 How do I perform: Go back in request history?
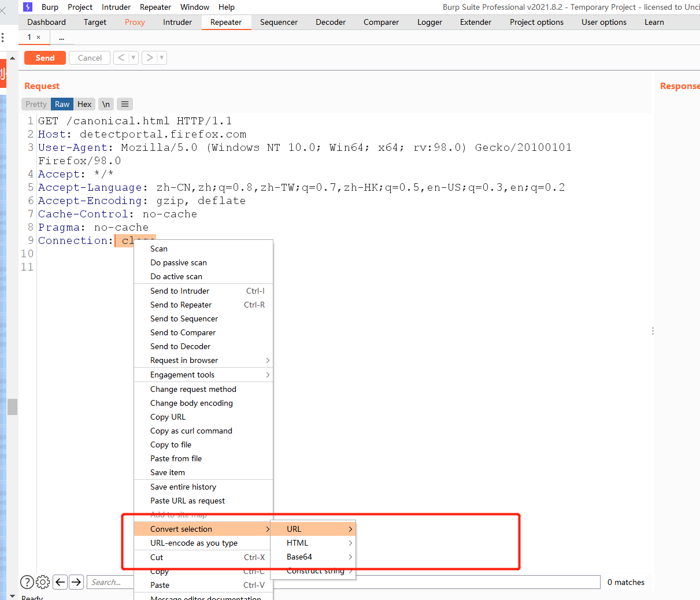pos(121,58)
